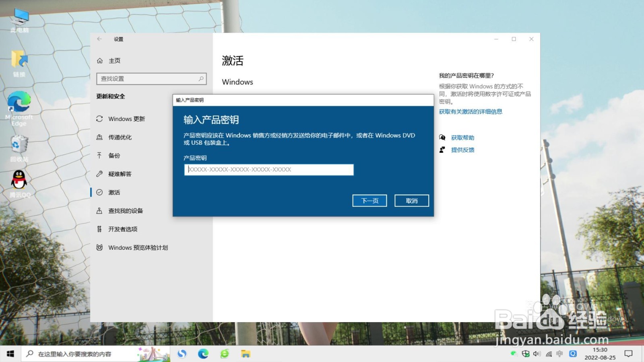Go back with the Settings back arrow

tap(99, 39)
